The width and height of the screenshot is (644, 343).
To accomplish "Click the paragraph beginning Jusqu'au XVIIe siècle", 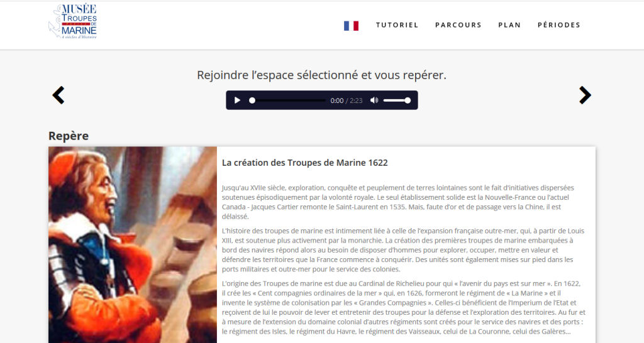I will point(398,202).
